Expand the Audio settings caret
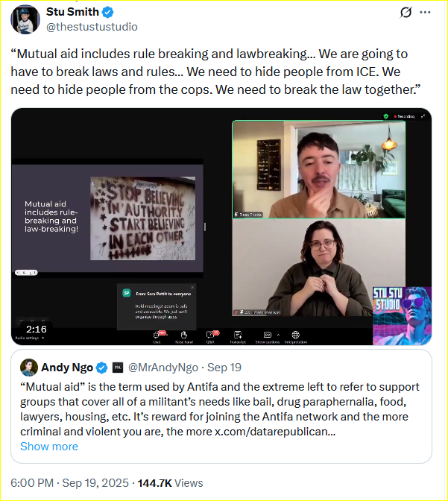 point(42,338)
